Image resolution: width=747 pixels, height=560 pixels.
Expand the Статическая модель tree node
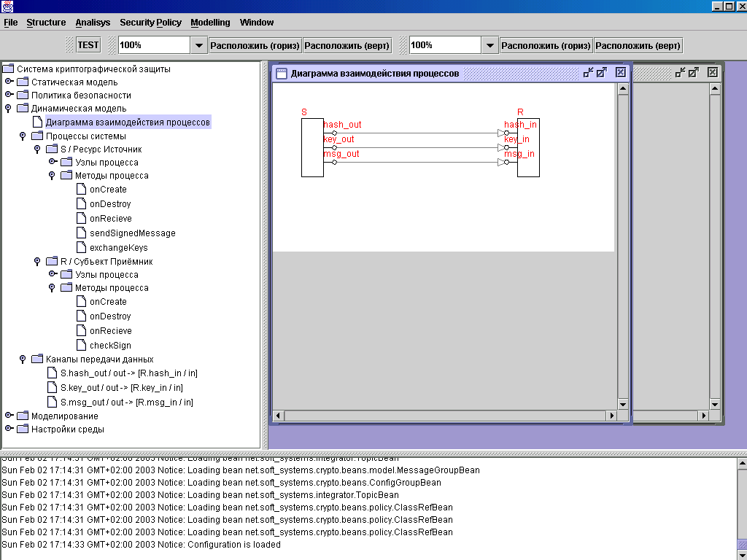coord(9,82)
